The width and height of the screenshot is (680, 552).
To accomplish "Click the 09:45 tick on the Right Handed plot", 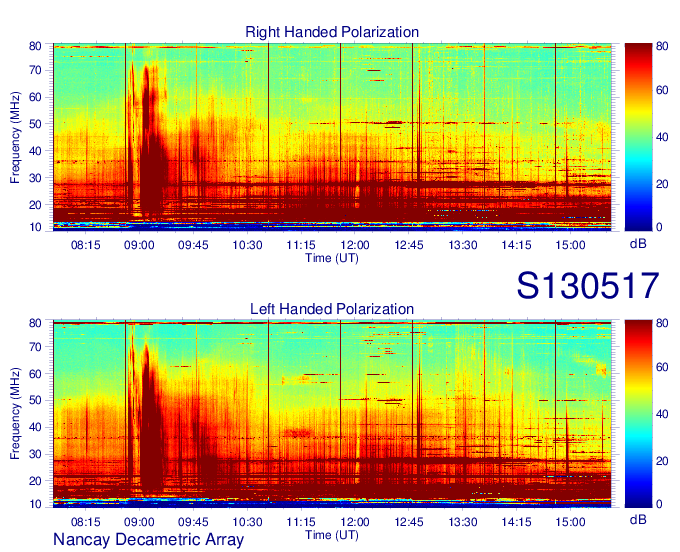I will tap(193, 245).
